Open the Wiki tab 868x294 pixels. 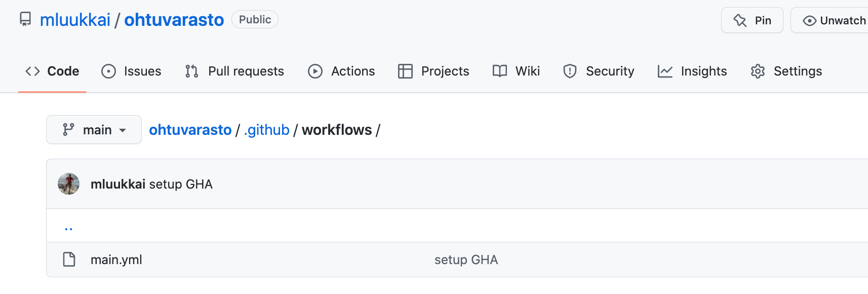pos(516,71)
